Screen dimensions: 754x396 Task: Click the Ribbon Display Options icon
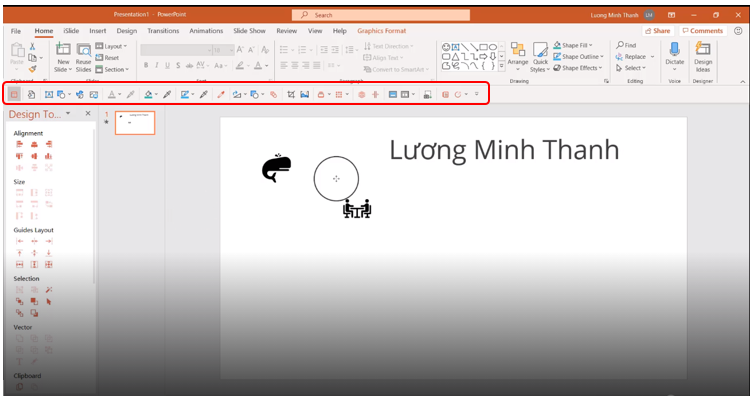click(x=672, y=15)
